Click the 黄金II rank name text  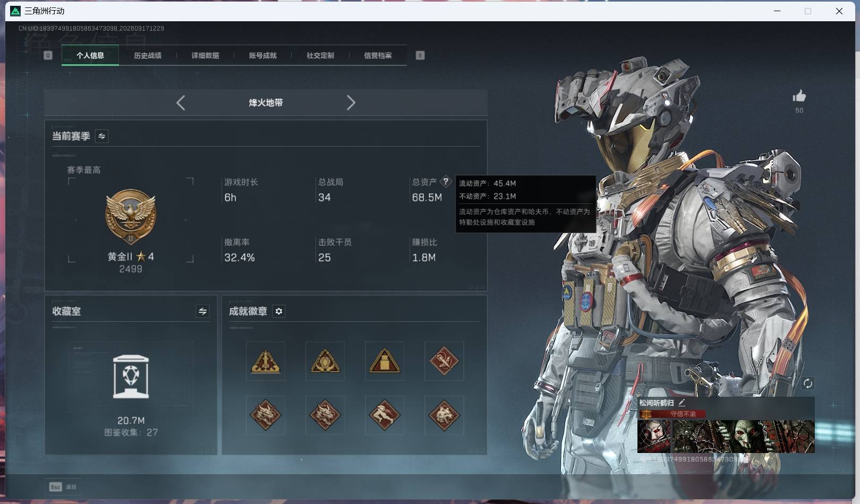120,257
